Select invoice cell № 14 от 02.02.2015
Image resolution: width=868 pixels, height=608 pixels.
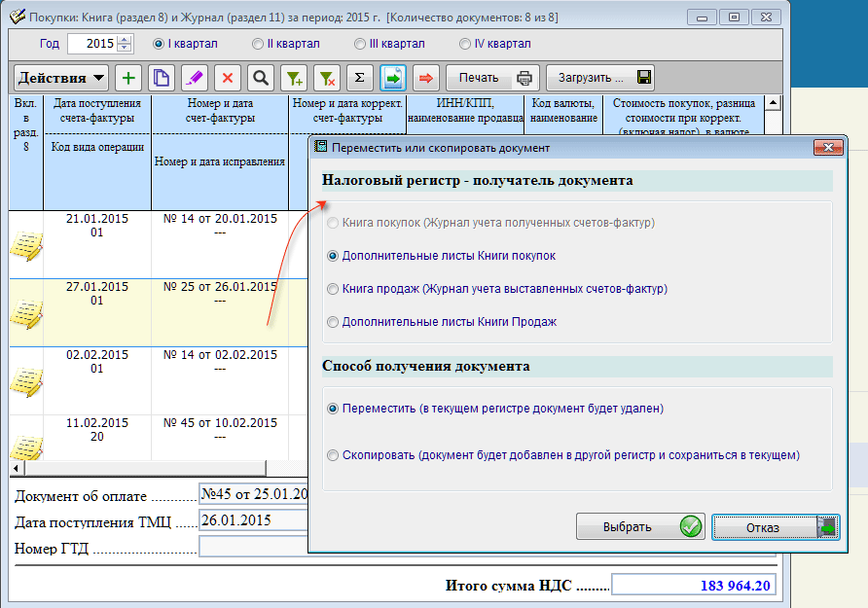[220, 355]
